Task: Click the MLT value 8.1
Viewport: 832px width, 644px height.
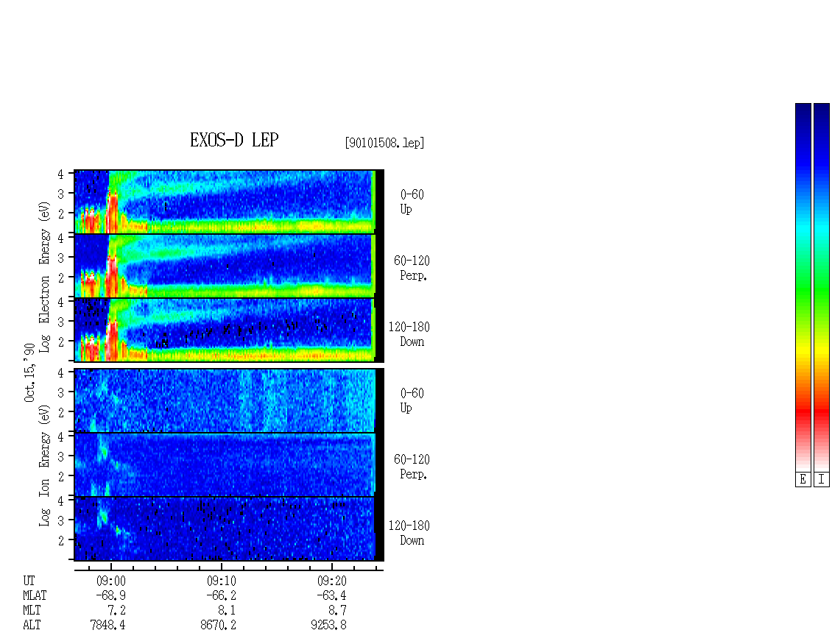Action: pyautogui.click(x=226, y=611)
